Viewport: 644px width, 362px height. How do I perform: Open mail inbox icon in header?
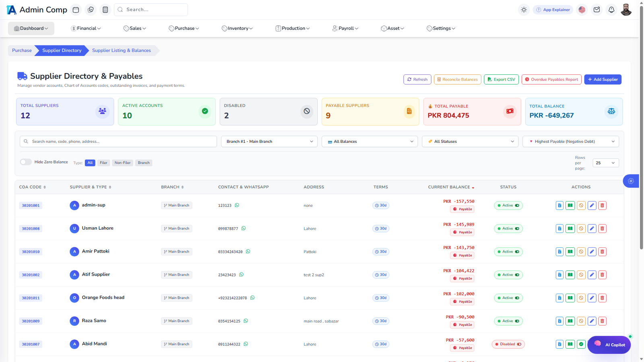click(597, 10)
